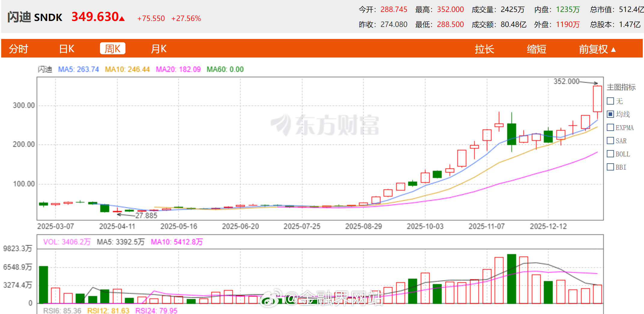This screenshot has height=314, width=644.
Task: Click the active 周K weekly tab
Action: [113, 48]
